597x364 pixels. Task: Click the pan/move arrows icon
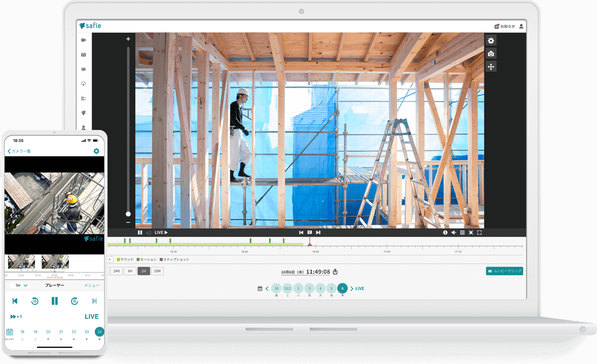(x=491, y=67)
